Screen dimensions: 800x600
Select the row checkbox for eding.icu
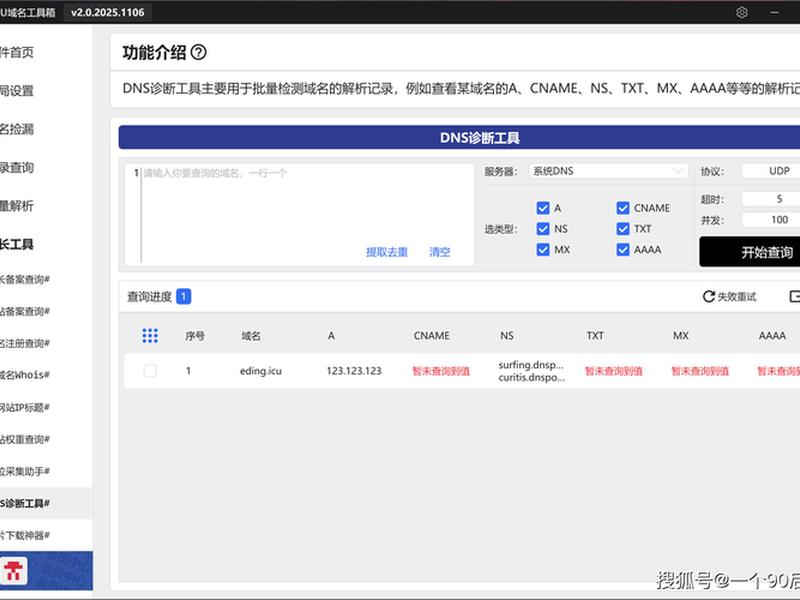click(x=150, y=371)
